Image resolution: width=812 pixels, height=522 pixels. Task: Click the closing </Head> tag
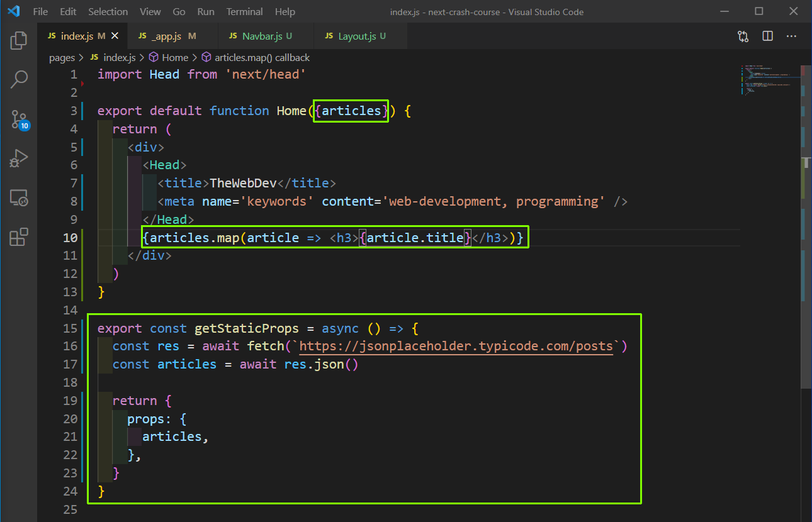point(169,219)
